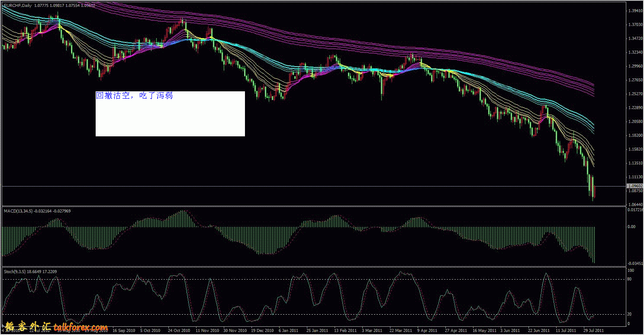The width and height of the screenshot is (644, 335).
Task: Click date label 13 Feb 2011
Action: tap(345, 330)
